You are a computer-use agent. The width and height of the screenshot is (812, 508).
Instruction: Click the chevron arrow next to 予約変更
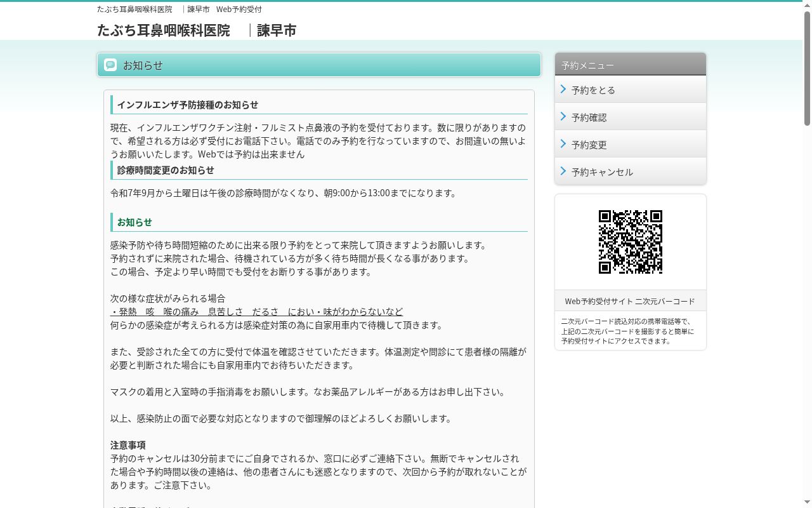tap(563, 144)
